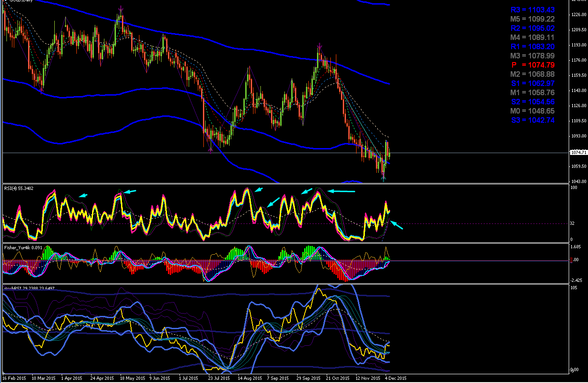Image resolution: width=588 pixels, height=383 pixels.
Task: Click the 24 Apr 2015 date label
Action: click(102, 378)
